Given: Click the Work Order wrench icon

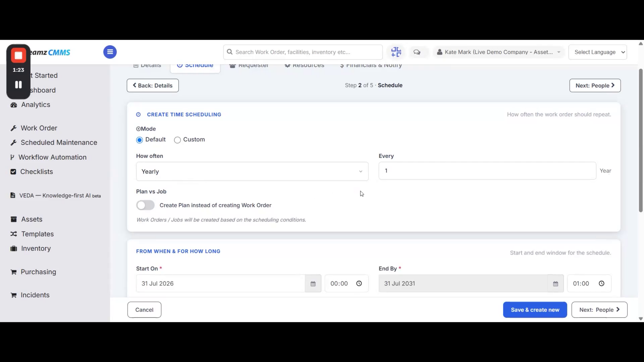Looking at the screenshot, I should tap(13, 128).
